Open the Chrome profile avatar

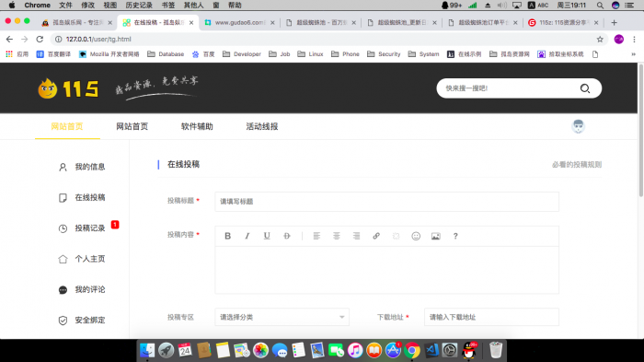pyautogui.click(x=618, y=39)
